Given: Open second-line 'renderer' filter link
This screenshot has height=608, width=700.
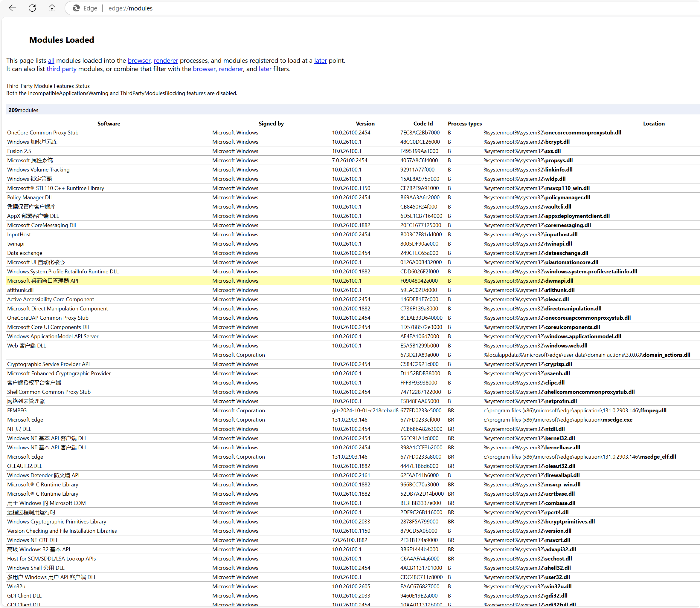Looking at the screenshot, I should coord(231,69).
